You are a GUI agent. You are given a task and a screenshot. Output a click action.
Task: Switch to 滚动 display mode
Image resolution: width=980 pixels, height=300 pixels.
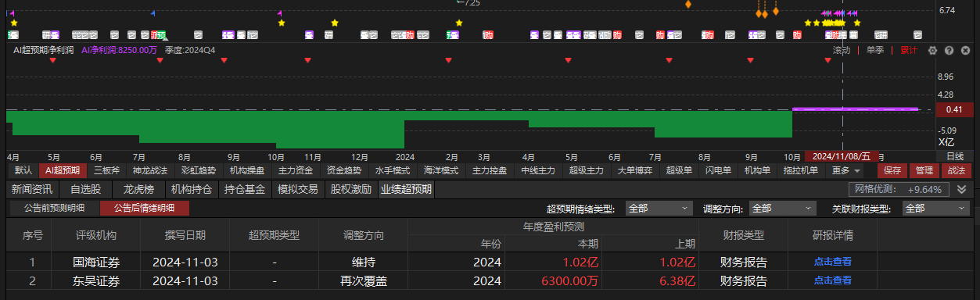(x=842, y=50)
